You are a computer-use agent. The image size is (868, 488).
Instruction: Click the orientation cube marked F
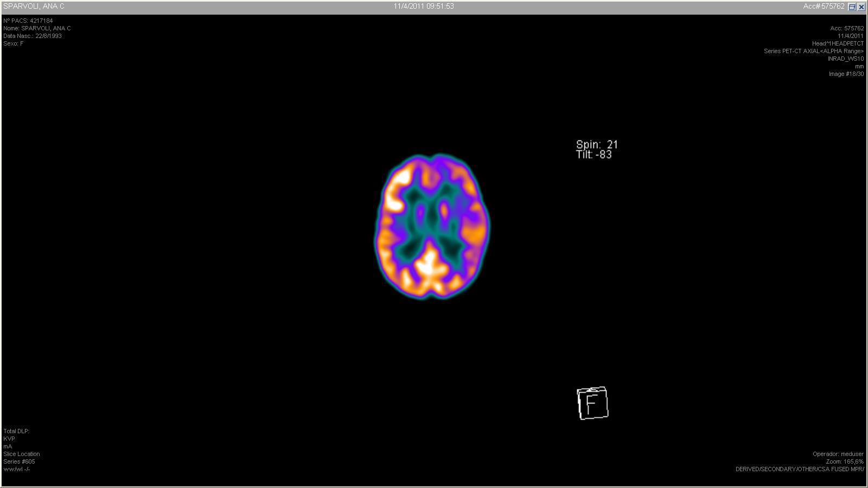(x=592, y=403)
